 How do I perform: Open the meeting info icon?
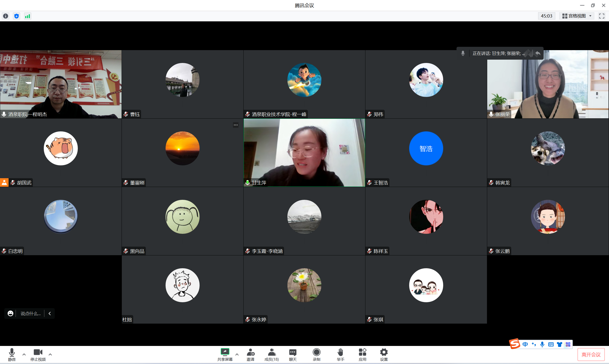click(x=6, y=16)
